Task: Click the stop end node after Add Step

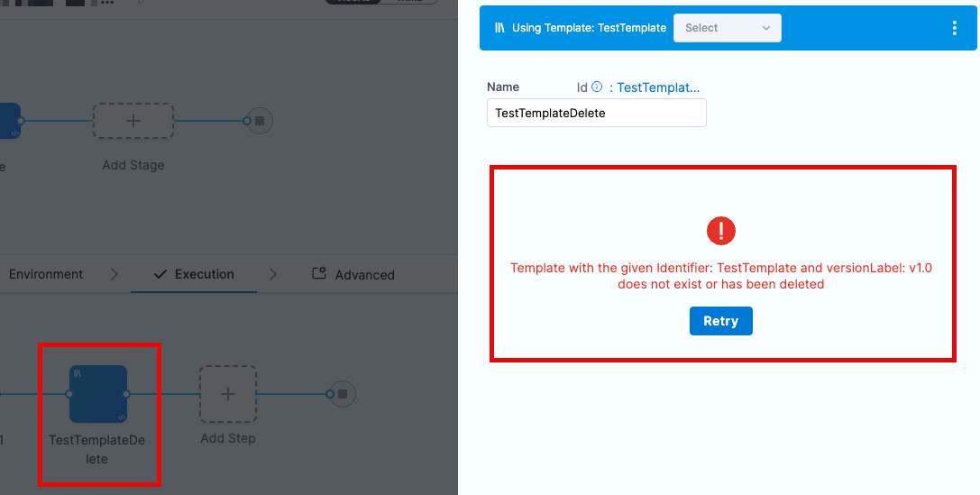Action: click(342, 394)
